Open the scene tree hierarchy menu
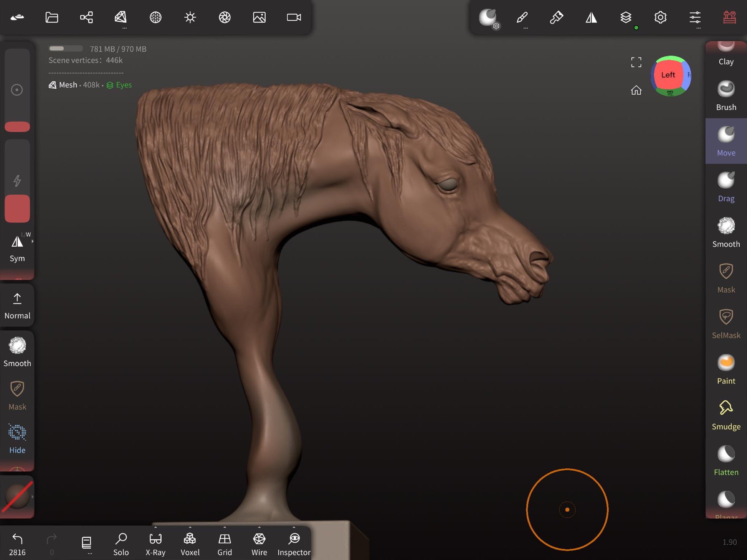Screen dimensions: 747x560 86,17
